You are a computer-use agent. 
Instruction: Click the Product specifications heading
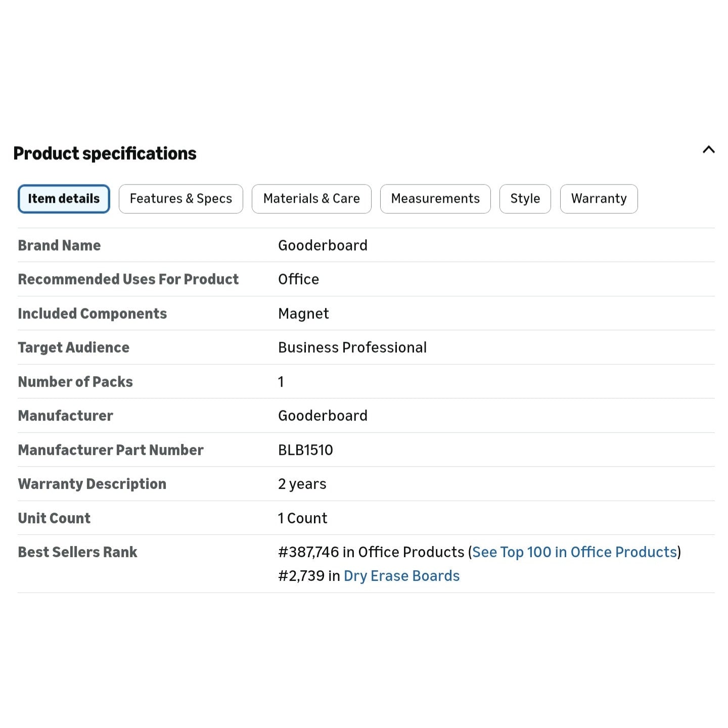(105, 153)
